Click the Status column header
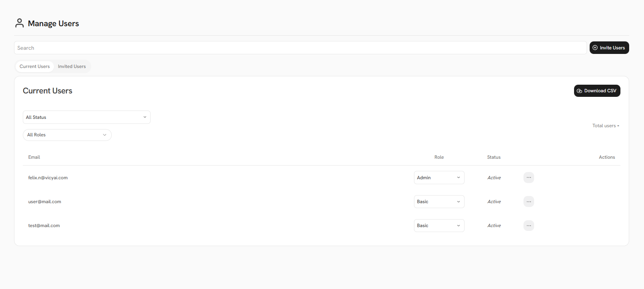 tap(494, 157)
